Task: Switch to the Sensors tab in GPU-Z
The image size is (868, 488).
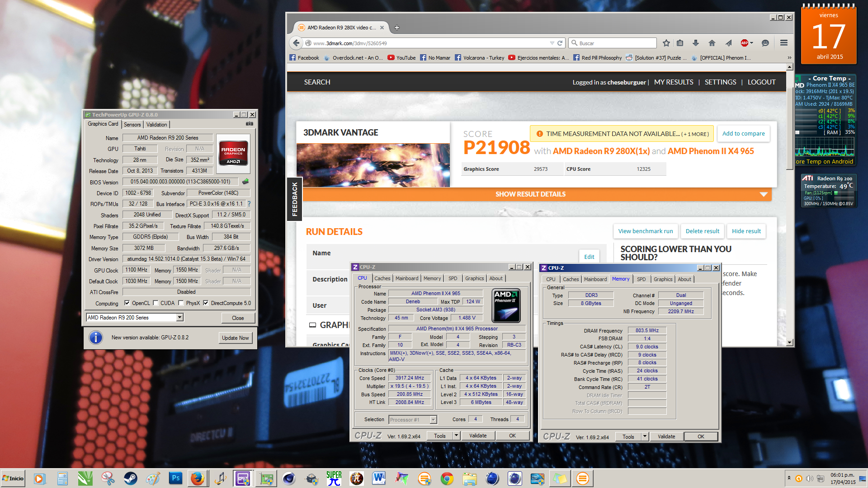Action: pyautogui.click(x=132, y=125)
